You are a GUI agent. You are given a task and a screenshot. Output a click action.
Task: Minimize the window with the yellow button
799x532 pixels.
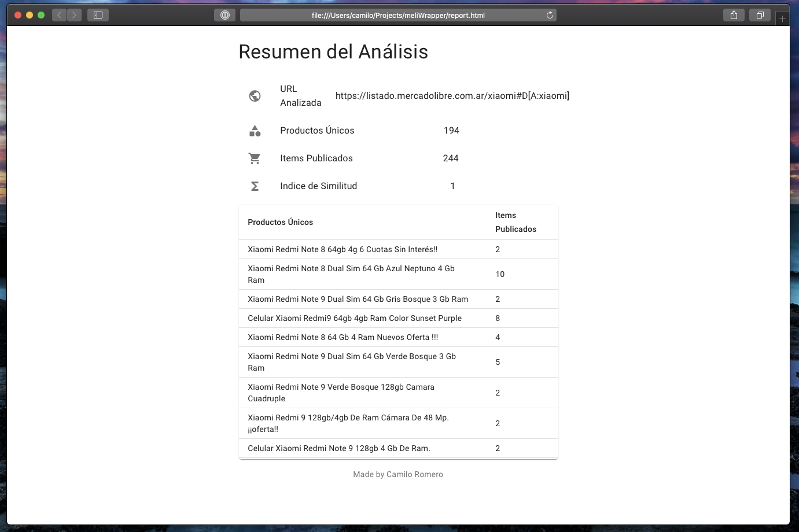click(x=30, y=15)
